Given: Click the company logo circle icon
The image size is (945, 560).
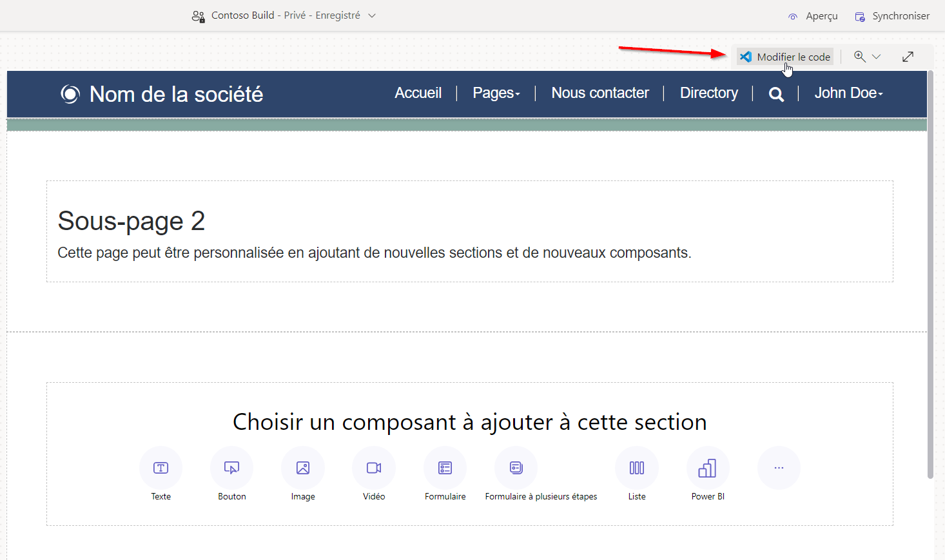Looking at the screenshot, I should tap(70, 94).
